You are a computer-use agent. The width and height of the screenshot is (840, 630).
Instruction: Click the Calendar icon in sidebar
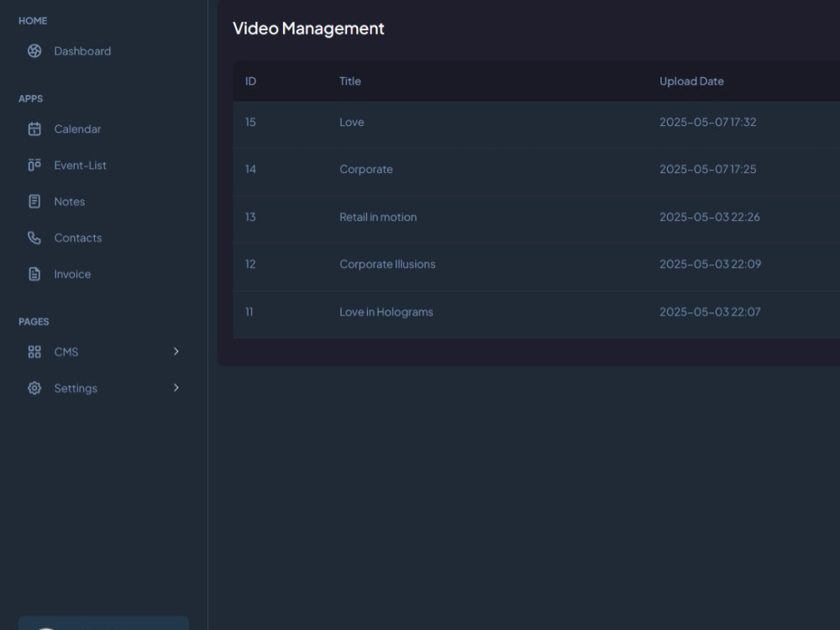point(34,129)
